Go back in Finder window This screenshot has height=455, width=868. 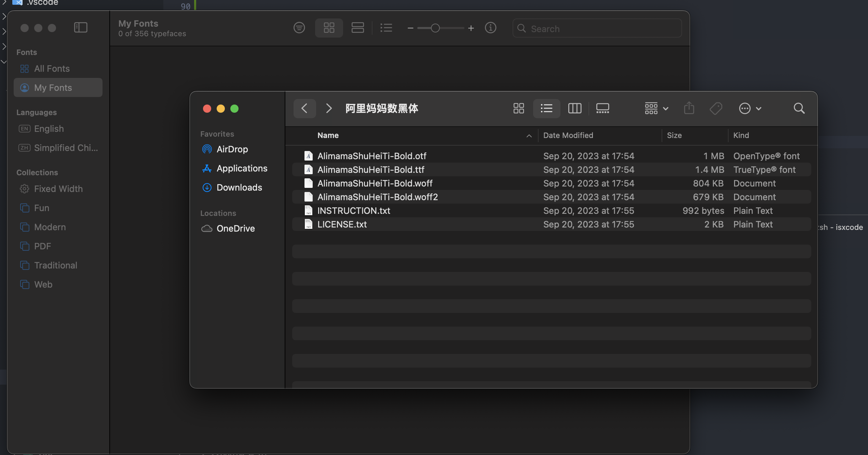pos(304,109)
